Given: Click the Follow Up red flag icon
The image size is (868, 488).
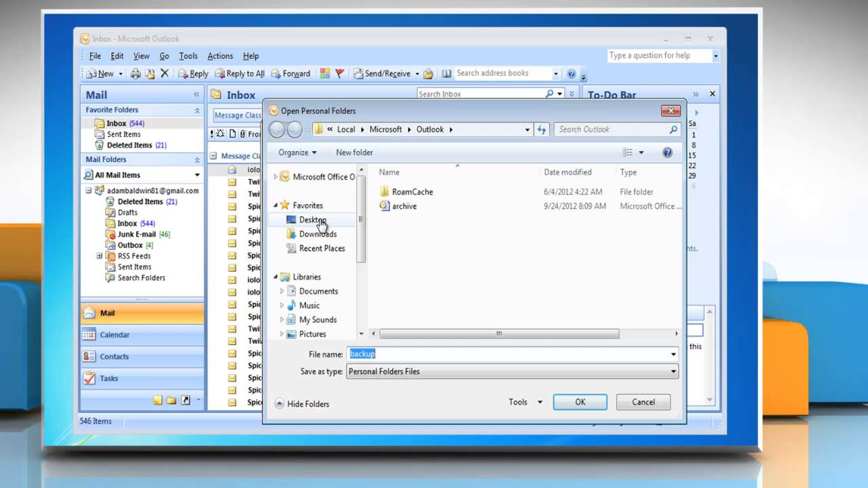Looking at the screenshot, I should click(340, 74).
